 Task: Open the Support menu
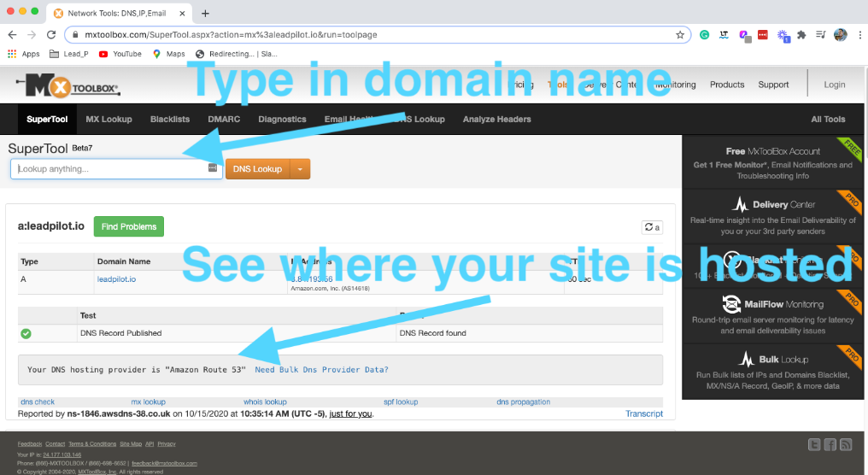pos(773,85)
